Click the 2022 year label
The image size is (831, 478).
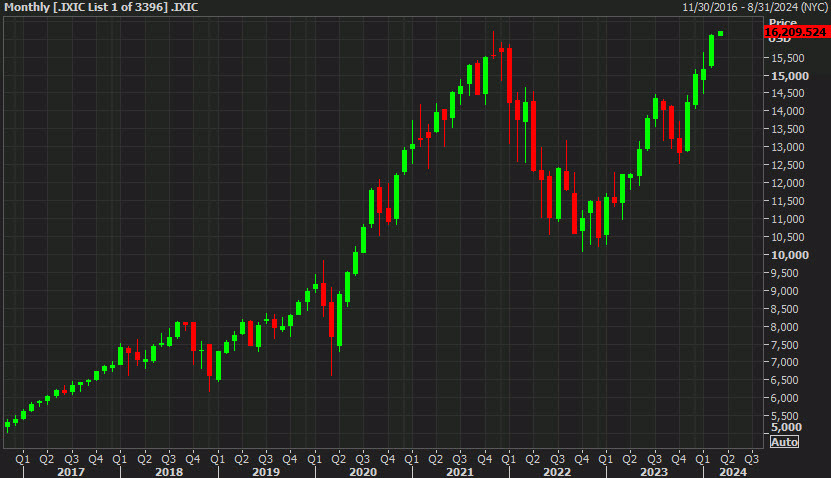point(557,472)
